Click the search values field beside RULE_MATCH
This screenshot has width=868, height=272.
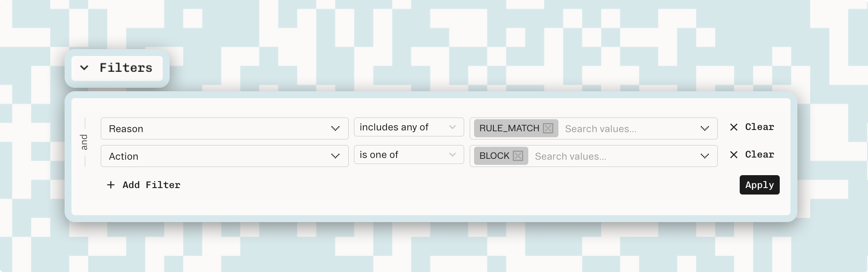tap(629, 129)
